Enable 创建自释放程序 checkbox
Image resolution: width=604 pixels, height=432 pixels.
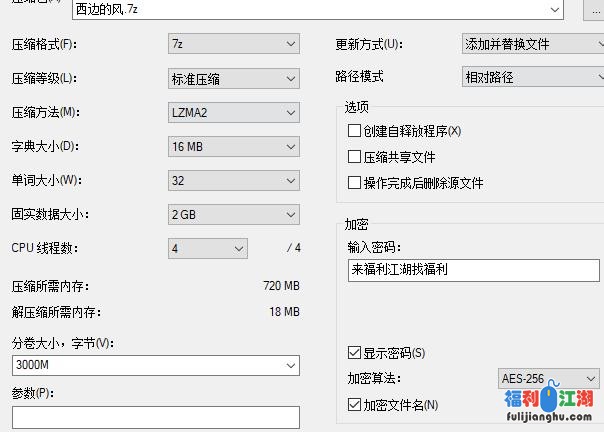pyautogui.click(x=354, y=131)
